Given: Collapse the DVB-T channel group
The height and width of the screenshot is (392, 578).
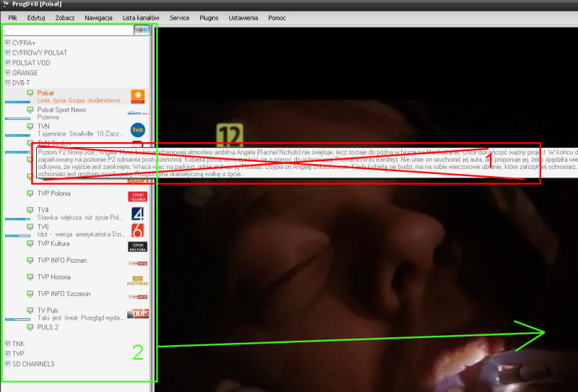Looking at the screenshot, I should pyautogui.click(x=7, y=83).
